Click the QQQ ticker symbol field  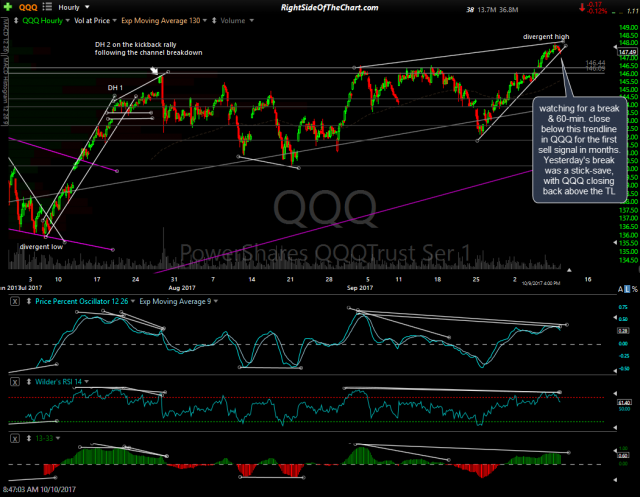(28, 7)
